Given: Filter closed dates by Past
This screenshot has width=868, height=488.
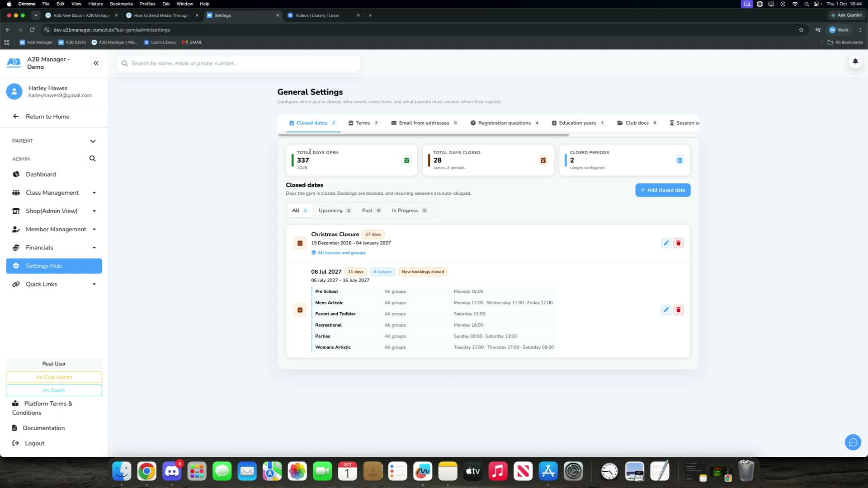Looking at the screenshot, I should 372,211.
